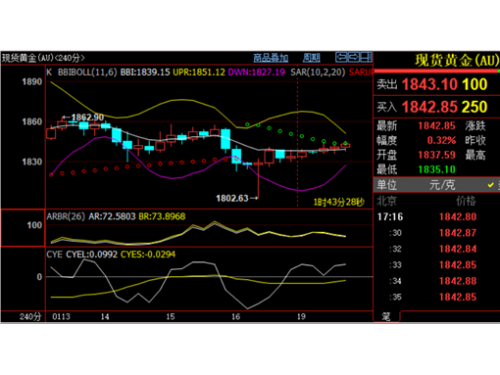Click the 1862.90 high price marker
This screenshot has height=375, width=500.
pos(87,117)
